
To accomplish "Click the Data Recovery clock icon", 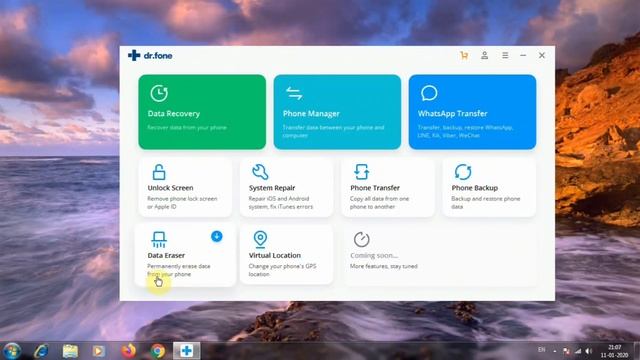I will (159, 93).
